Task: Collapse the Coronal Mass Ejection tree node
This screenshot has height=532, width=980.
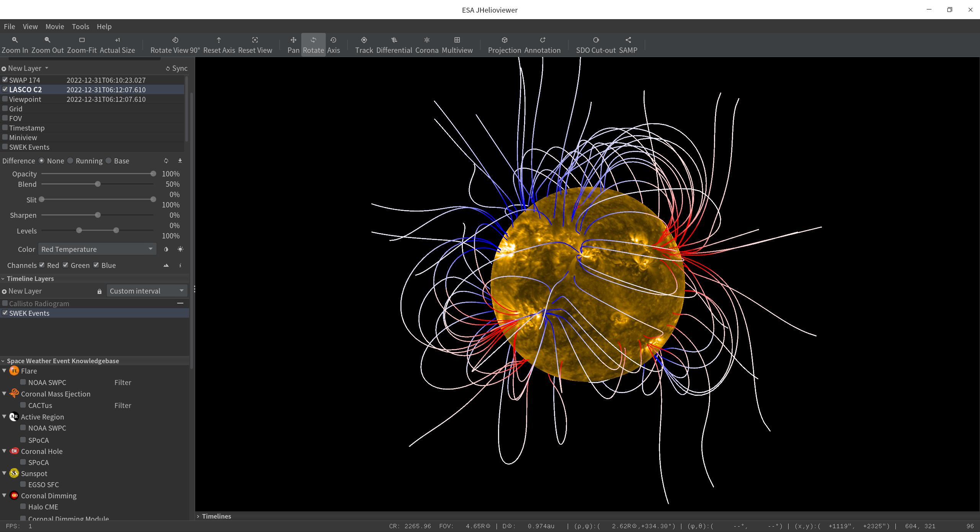Action: 4,394
